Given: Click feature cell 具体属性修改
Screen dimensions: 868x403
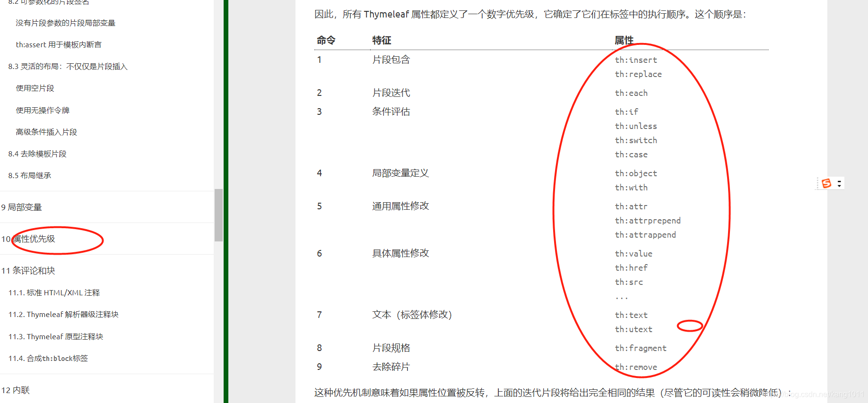Looking at the screenshot, I should (400, 253).
